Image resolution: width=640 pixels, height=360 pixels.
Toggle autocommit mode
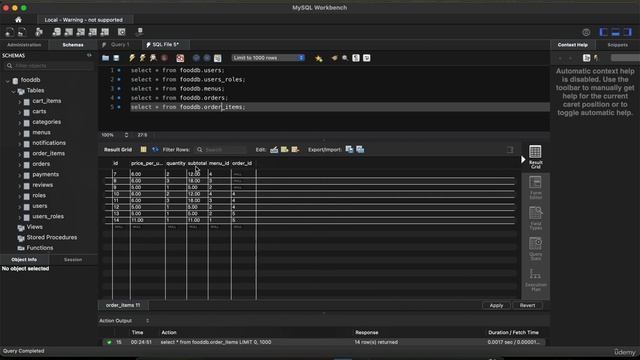tap(218, 58)
